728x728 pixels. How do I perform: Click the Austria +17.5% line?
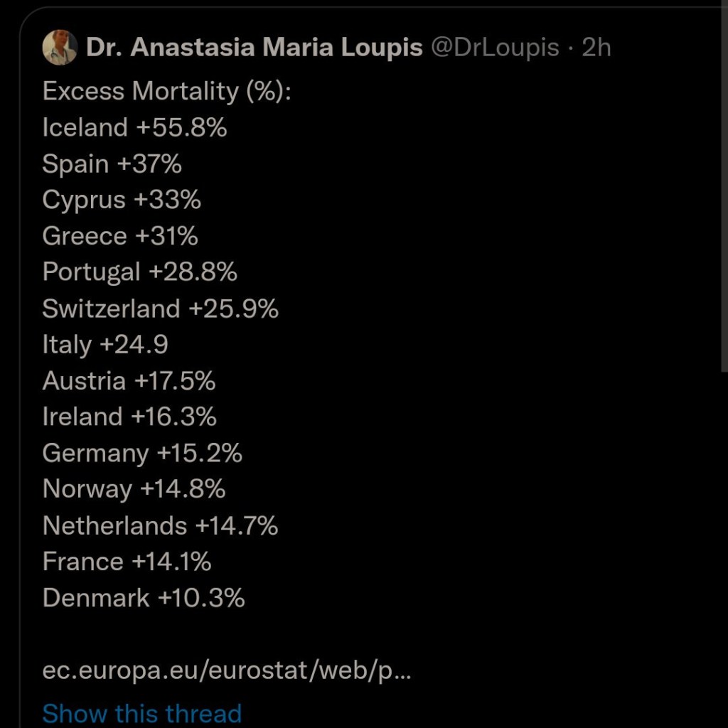(x=129, y=381)
